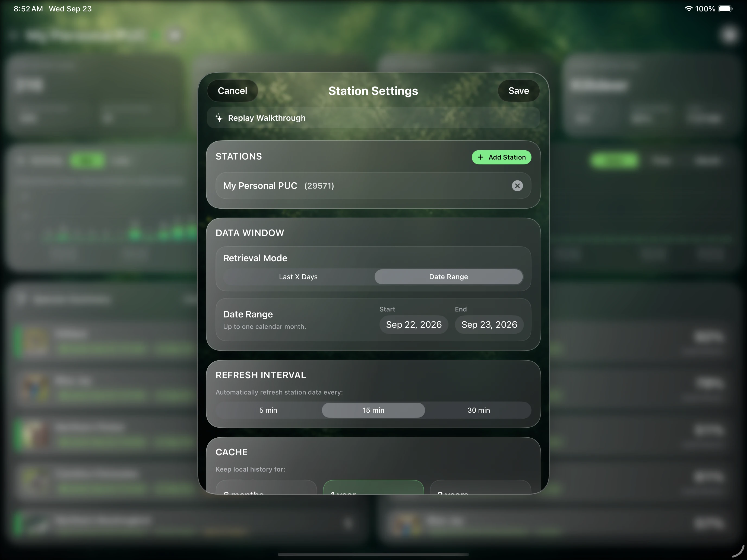Switch retrieval mode to Last X Days
The width and height of the screenshot is (747, 560).
tap(299, 277)
